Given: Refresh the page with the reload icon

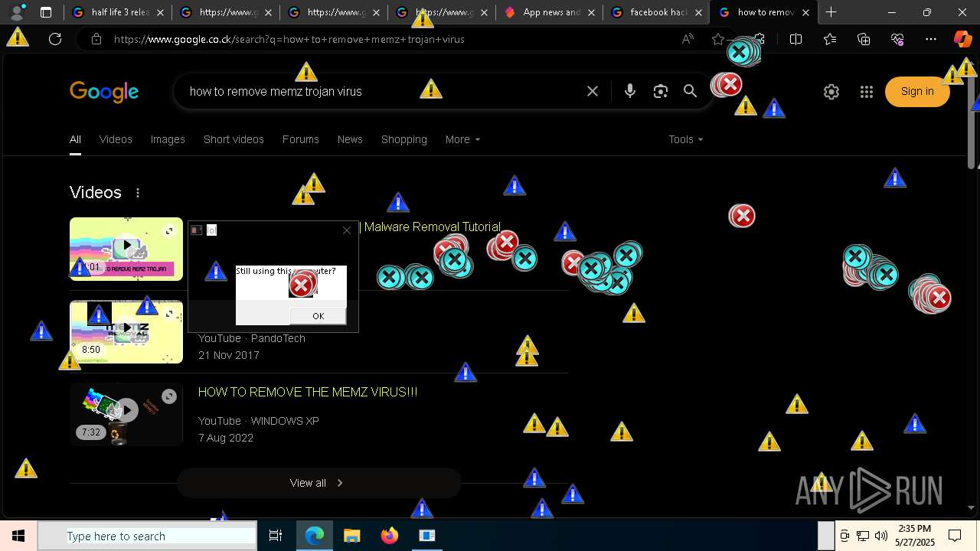Looking at the screenshot, I should coord(55,39).
